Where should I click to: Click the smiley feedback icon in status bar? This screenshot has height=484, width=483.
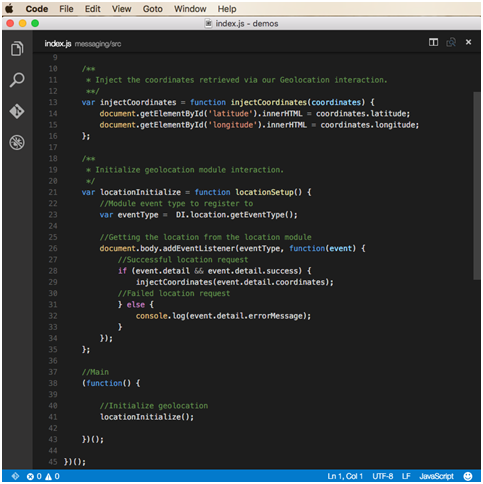[x=468, y=476]
